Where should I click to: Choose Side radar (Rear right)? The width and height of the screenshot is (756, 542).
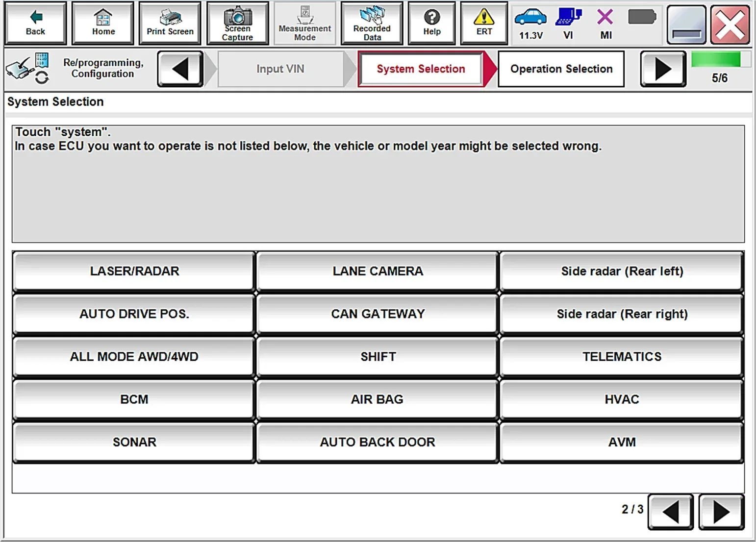[x=622, y=314]
